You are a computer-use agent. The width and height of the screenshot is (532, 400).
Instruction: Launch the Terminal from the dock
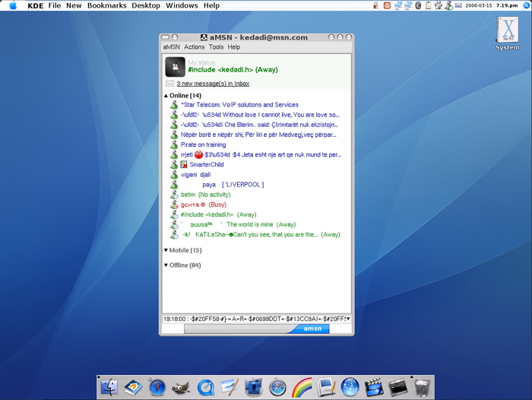tap(397, 387)
